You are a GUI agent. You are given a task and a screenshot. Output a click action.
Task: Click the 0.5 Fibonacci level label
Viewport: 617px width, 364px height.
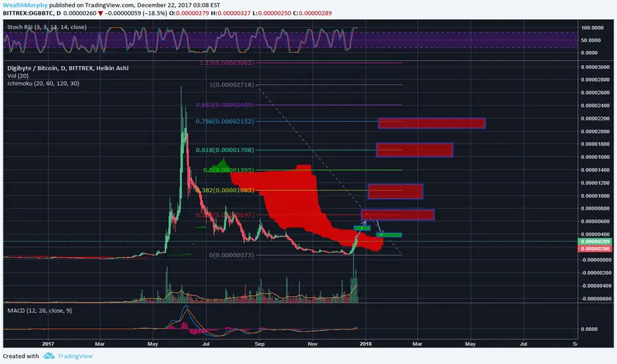[228, 170]
